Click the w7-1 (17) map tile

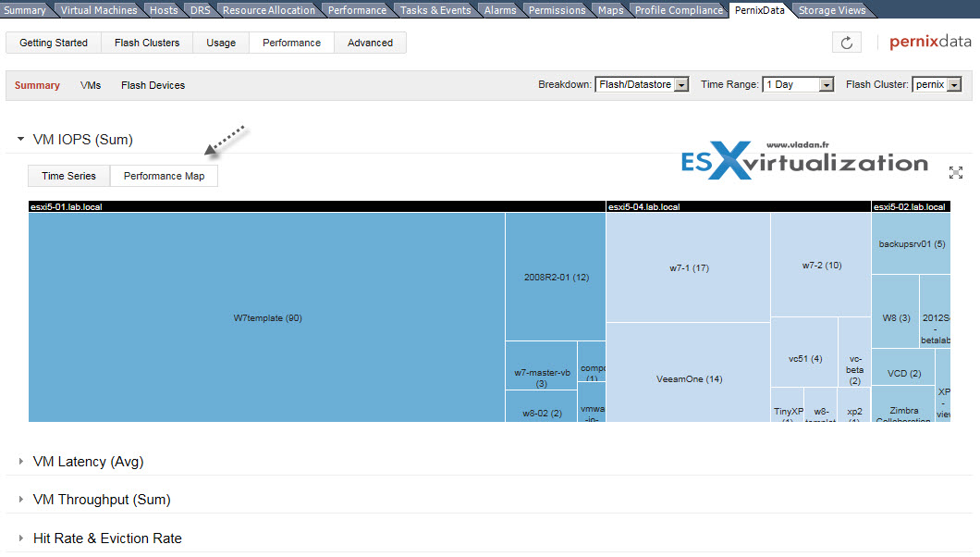(x=688, y=267)
